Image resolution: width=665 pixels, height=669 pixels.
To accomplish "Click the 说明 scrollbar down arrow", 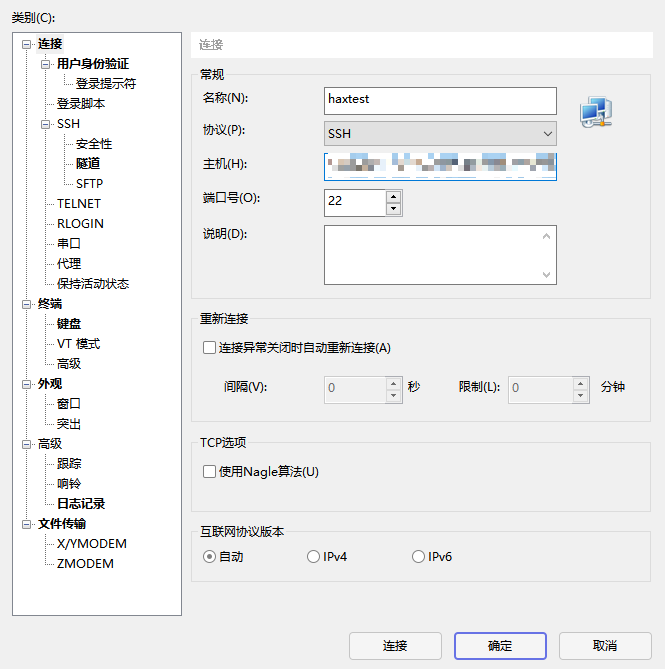I will [546, 274].
